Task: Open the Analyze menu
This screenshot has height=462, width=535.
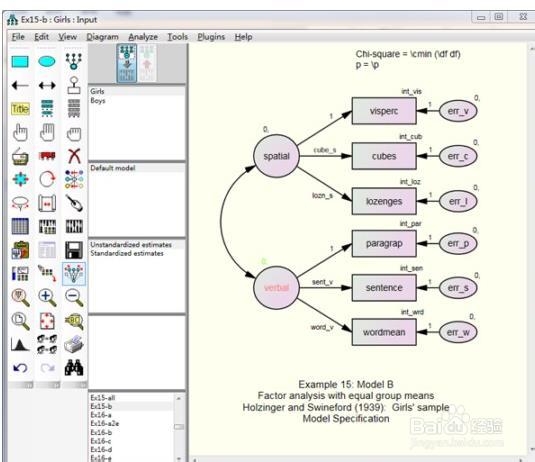Action: (x=143, y=37)
